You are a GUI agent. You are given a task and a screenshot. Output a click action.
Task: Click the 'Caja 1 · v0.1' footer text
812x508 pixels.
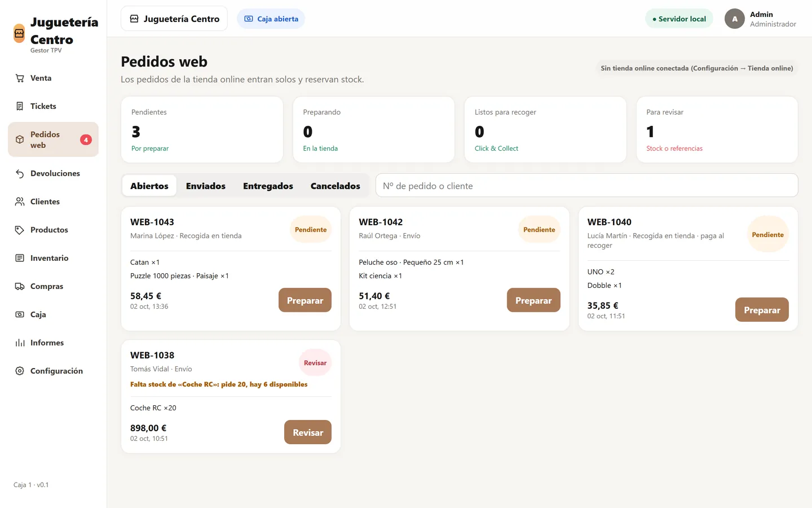click(31, 485)
